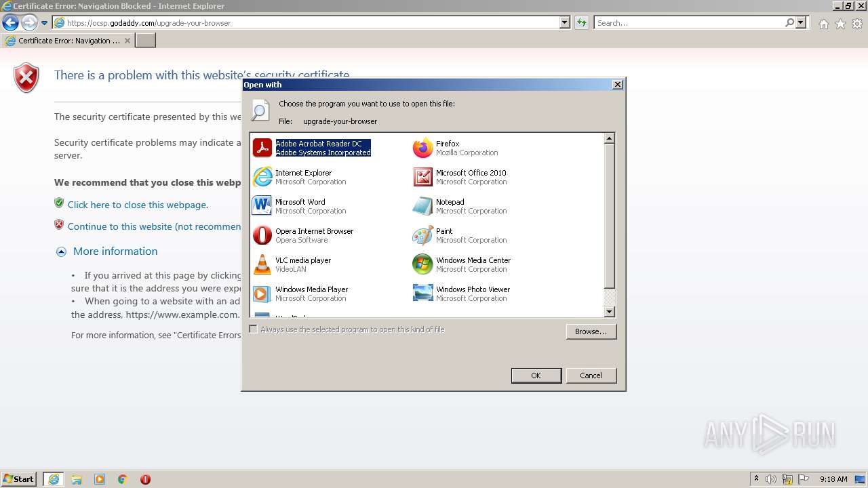The width and height of the screenshot is (868, 488).
Task: Choose the Microsoft Word icon
Action: [262, 206]
